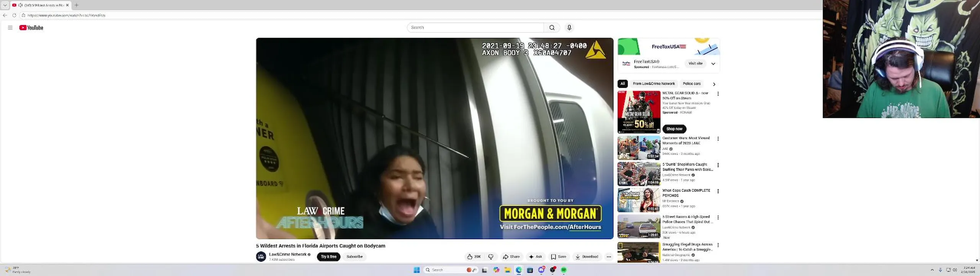980x276 pixels.
Task: Like the video with thumbs-up
Action: point(474,257)
